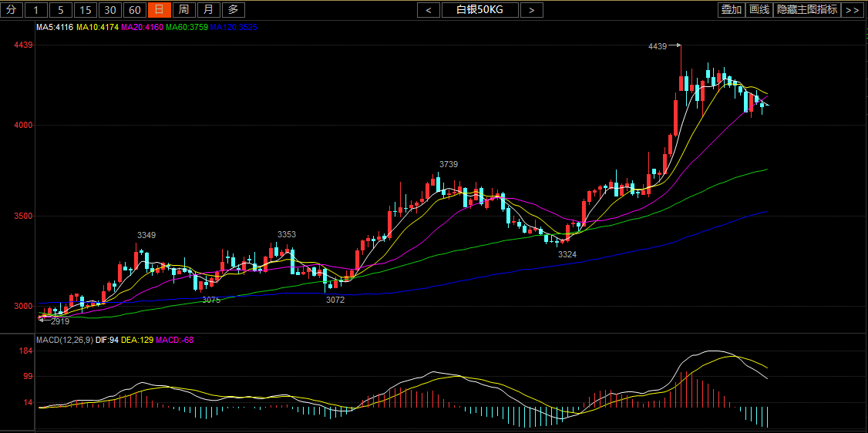The height and width of the screenshot is (433, 868).
Task: Go to previous instrument with left arrow
Action: point(429,10)
